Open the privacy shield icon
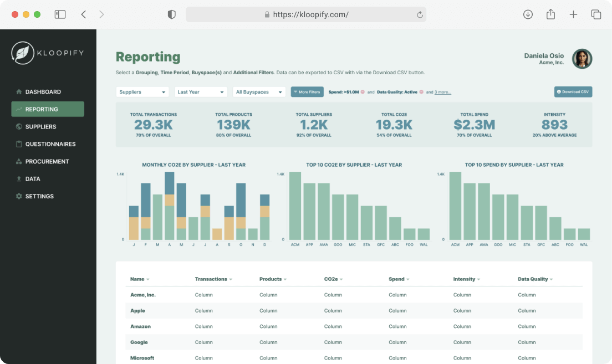Screen dimensions: 612x364 (171, 14)
